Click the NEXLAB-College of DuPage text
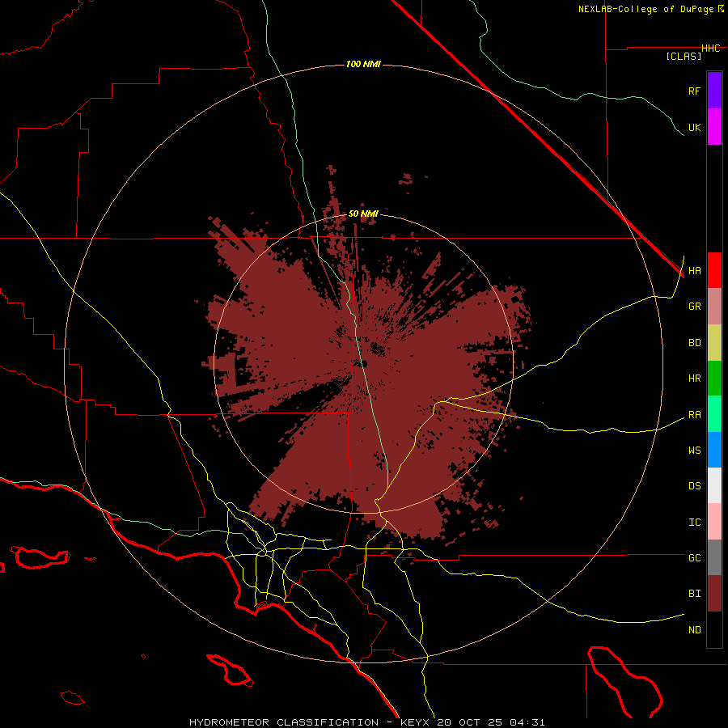The height and width of the screenshot is (728, 728). coord(647,9)
